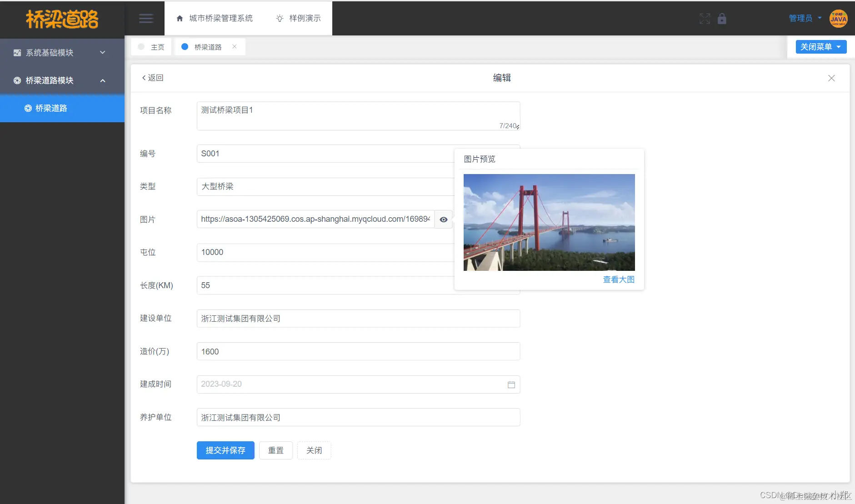
Task: Toggle the sidebar hamburger menu icon
Action: tap(145, 18)
